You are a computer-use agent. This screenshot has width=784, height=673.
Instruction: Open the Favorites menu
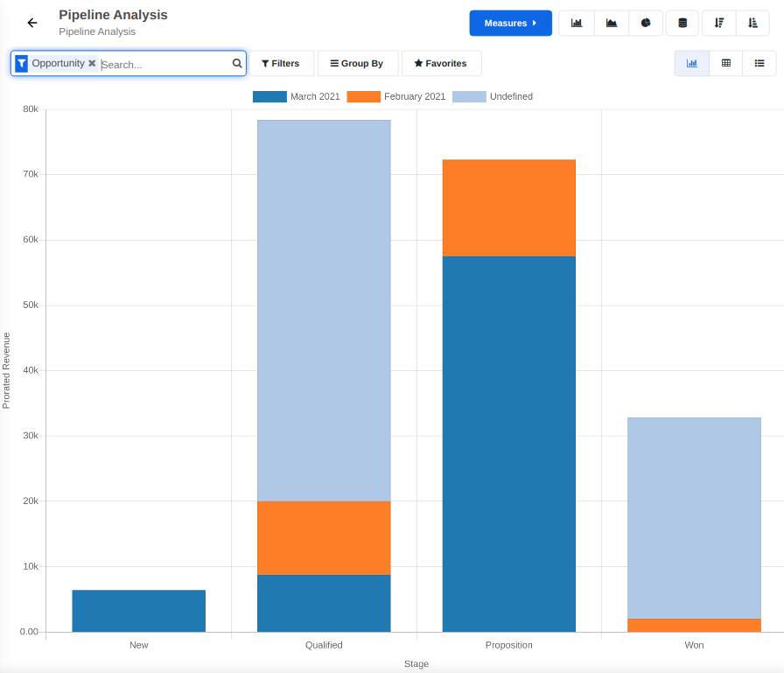(443, 63)
